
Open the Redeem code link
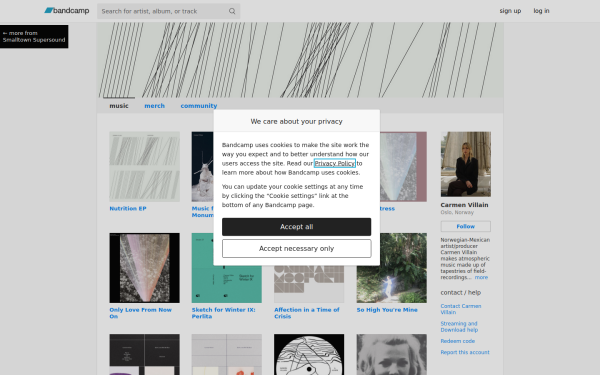coord(458,341)
